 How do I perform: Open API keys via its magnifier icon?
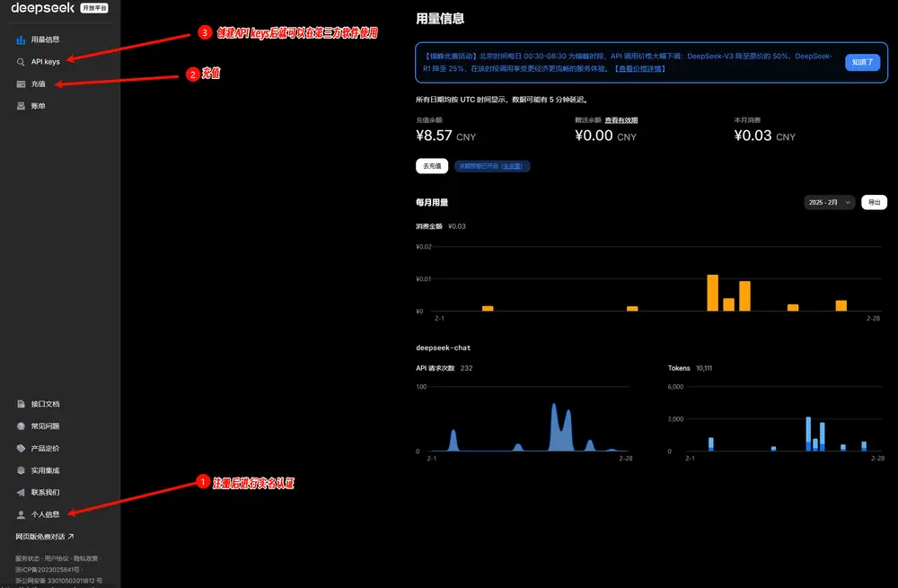(x=21, y=62)
